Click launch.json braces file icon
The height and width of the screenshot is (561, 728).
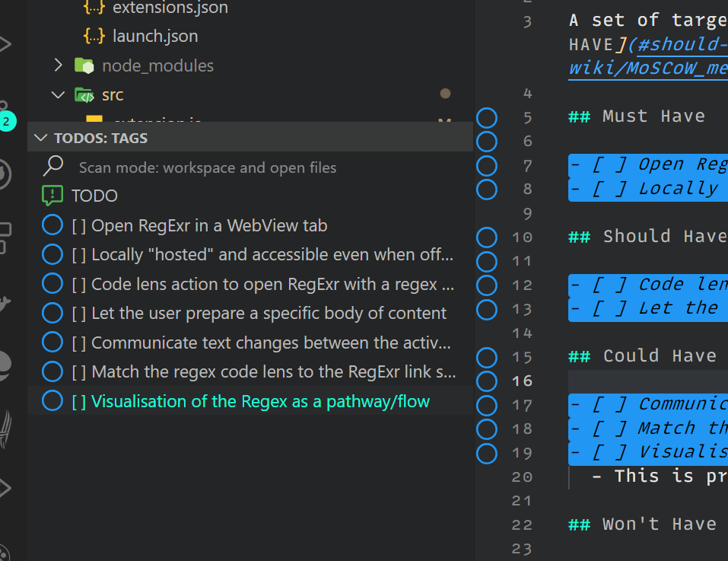point(94,36)
